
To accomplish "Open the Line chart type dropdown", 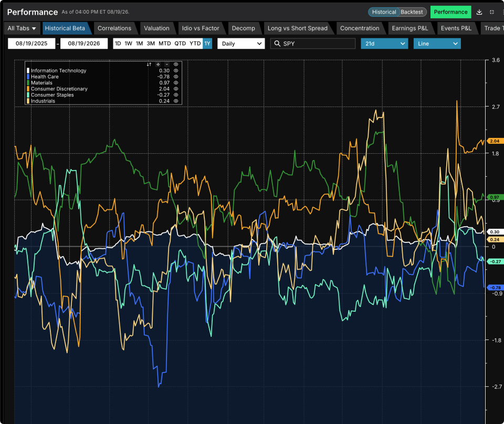I will click(437, 44).
